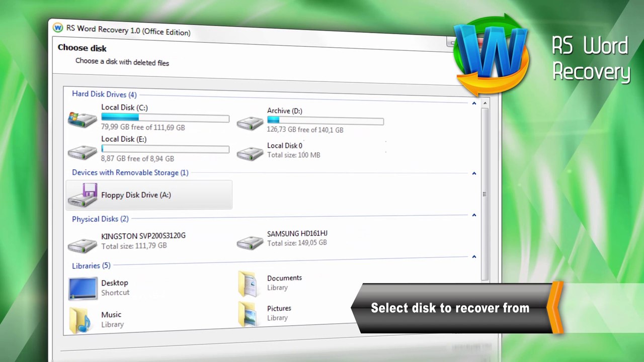The height and width of the screenshot is (362, 644).
Task: Click the RS Word Recovery title bar icon
Action: pos(57,27)
